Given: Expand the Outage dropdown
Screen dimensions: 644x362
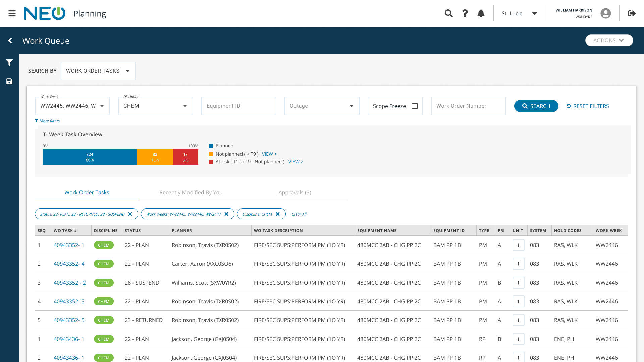Looking at the screenshot, I should 351,106.
